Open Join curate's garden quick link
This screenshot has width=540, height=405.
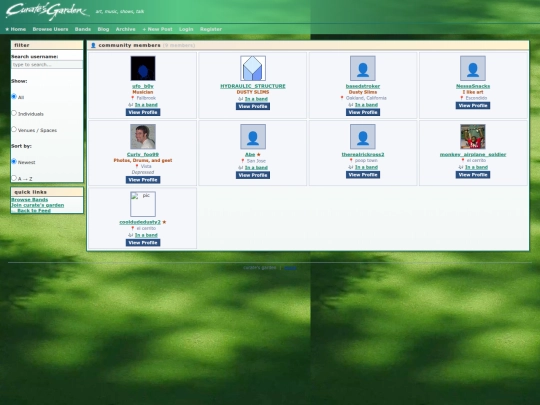tap(38, 205)
